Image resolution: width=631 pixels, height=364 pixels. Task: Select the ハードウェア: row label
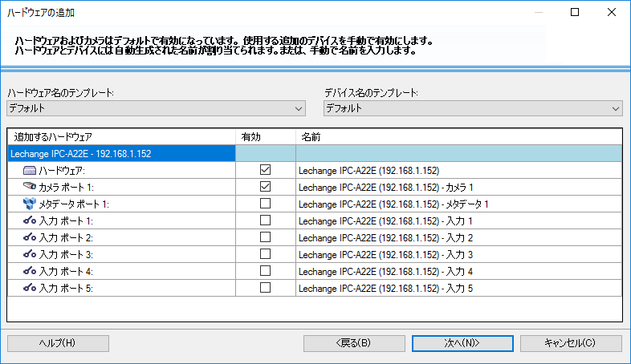coord(62,171)
